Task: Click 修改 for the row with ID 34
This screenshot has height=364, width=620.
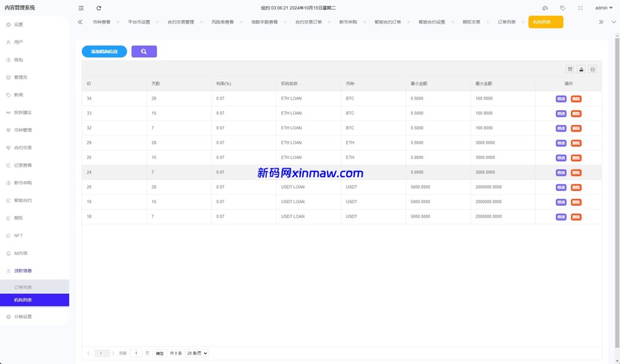Action: pyautogui.click(x=561, y=99)
